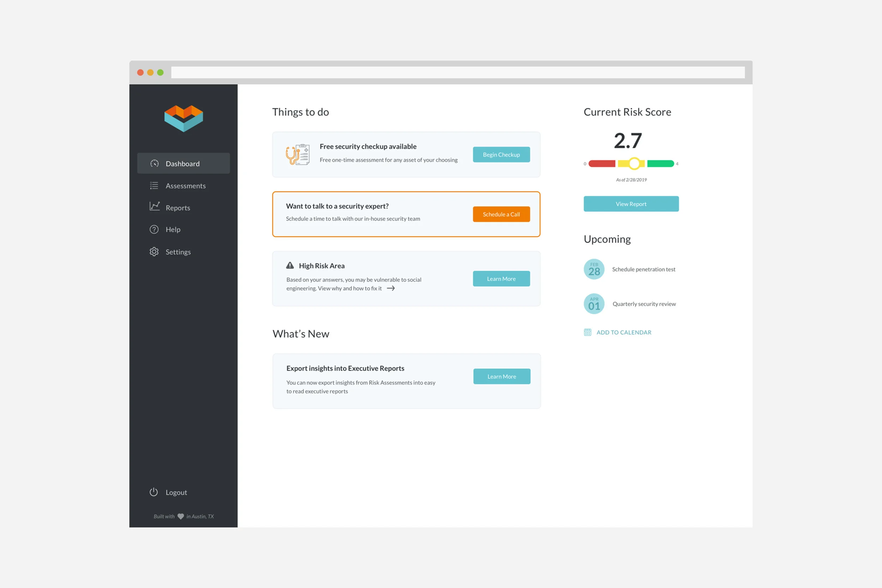Screen dimensions: 882x588
Task: Click the FEB 28 date badge
Action: point(594,269)
